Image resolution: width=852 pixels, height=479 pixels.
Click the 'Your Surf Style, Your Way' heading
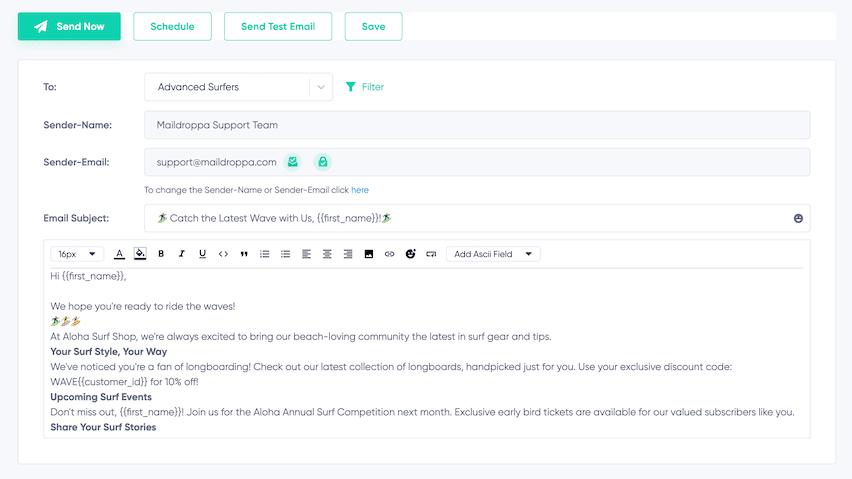(x=109, y=351)
